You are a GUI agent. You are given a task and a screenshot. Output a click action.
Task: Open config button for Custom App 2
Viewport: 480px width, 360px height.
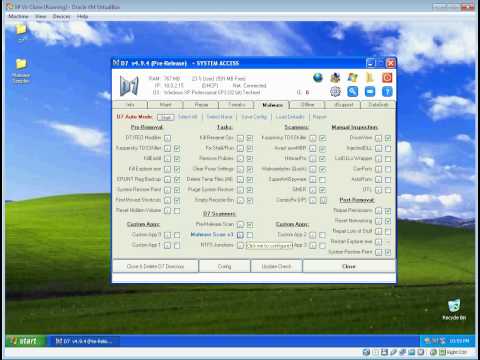pyautogui.click(x=312, y=235)
